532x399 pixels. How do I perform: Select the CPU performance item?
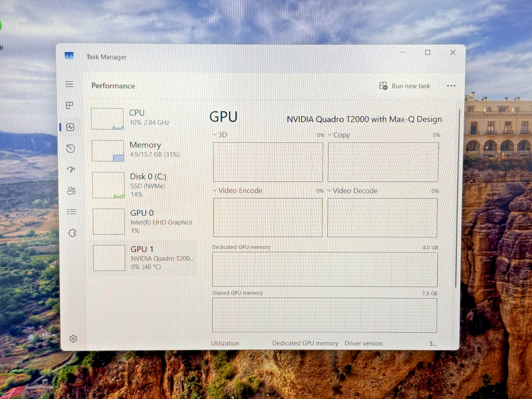[142, 118]
